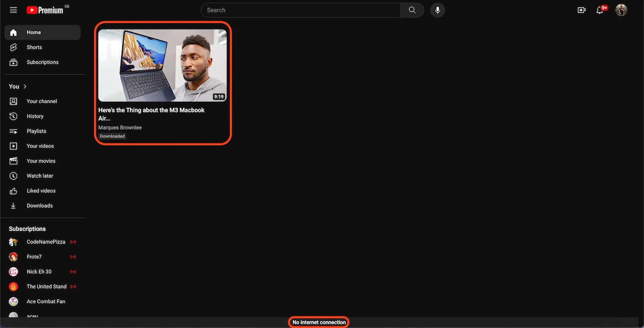
Task: Open Liked videos list
Action: click(x=41, y=191)
